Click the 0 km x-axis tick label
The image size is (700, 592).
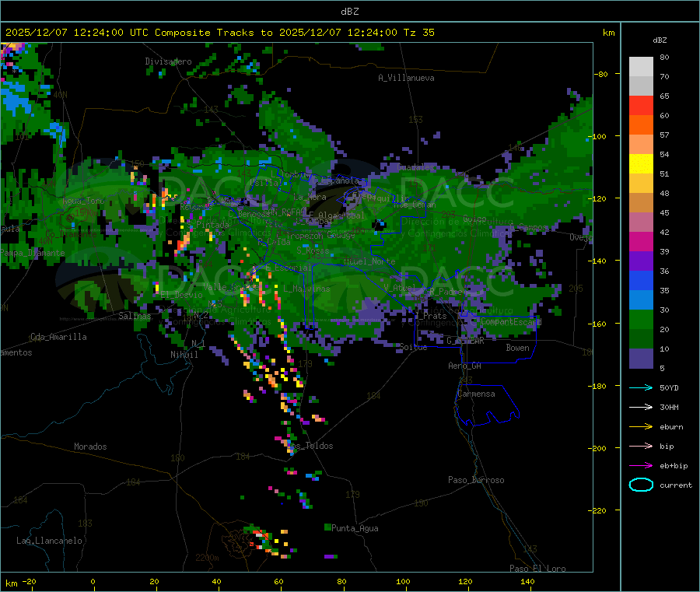coord(93,581)
